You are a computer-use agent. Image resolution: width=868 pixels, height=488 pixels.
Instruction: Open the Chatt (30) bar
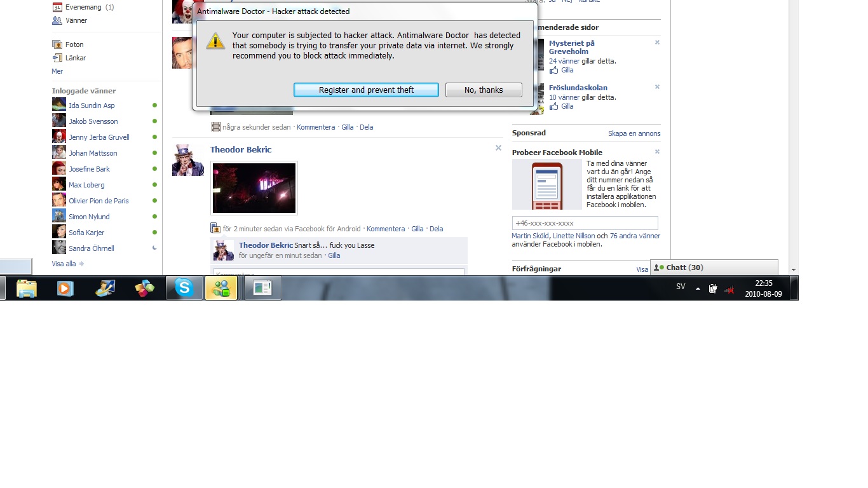click(x=714, y=268)
